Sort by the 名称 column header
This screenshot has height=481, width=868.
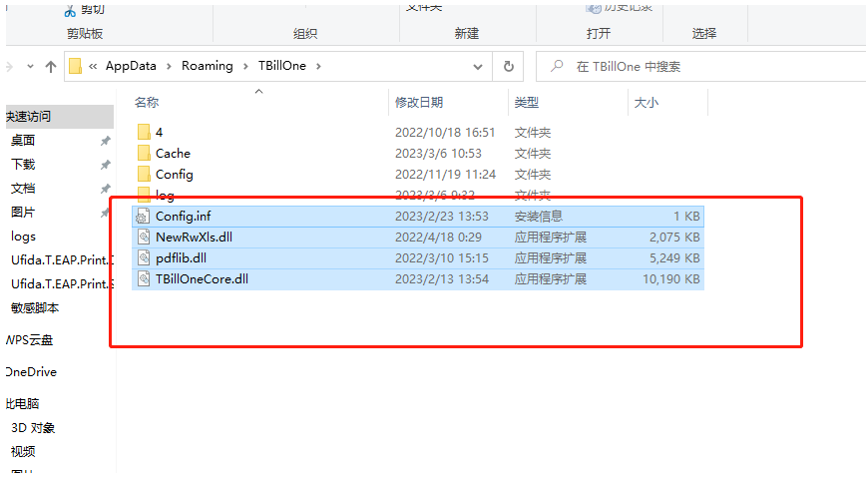tap(147, 103)
